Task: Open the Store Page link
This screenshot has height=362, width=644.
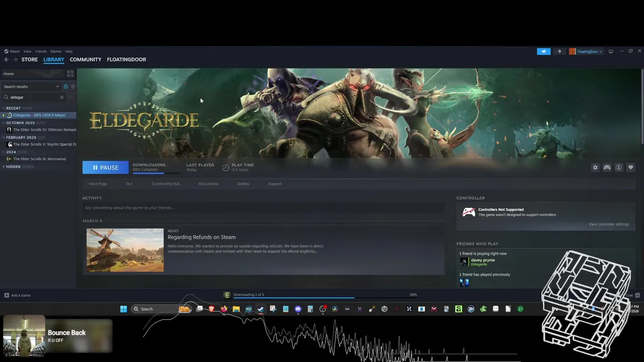Action: [98, 184]
